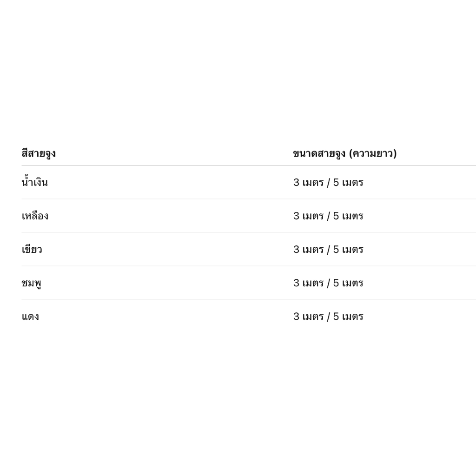Click 5 เมตร in the น้ำเงิน row

[348, 183]
